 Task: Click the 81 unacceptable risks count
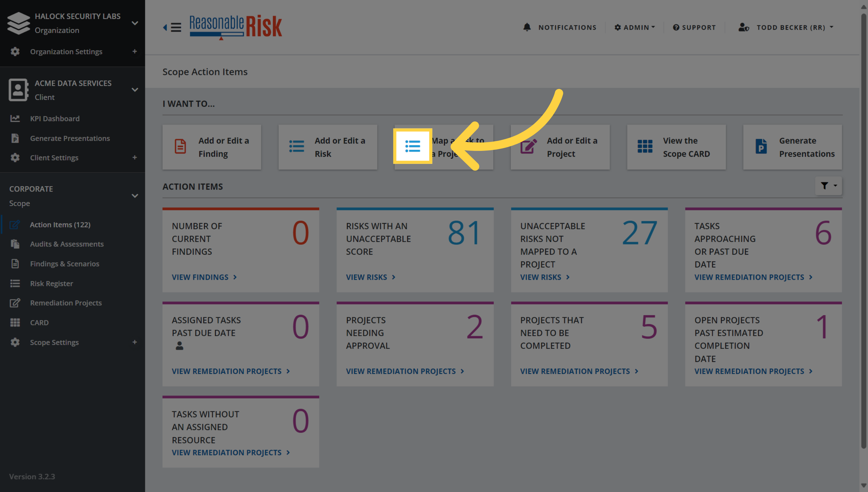click(465, 233)
